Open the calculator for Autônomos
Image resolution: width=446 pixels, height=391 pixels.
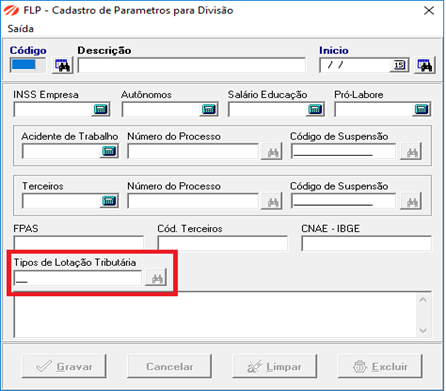209,109
